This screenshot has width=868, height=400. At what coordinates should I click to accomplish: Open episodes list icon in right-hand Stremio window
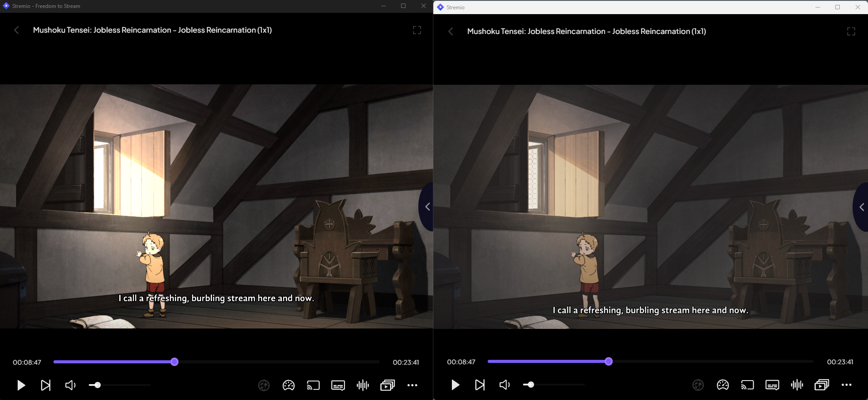click(x=822, y=385)
